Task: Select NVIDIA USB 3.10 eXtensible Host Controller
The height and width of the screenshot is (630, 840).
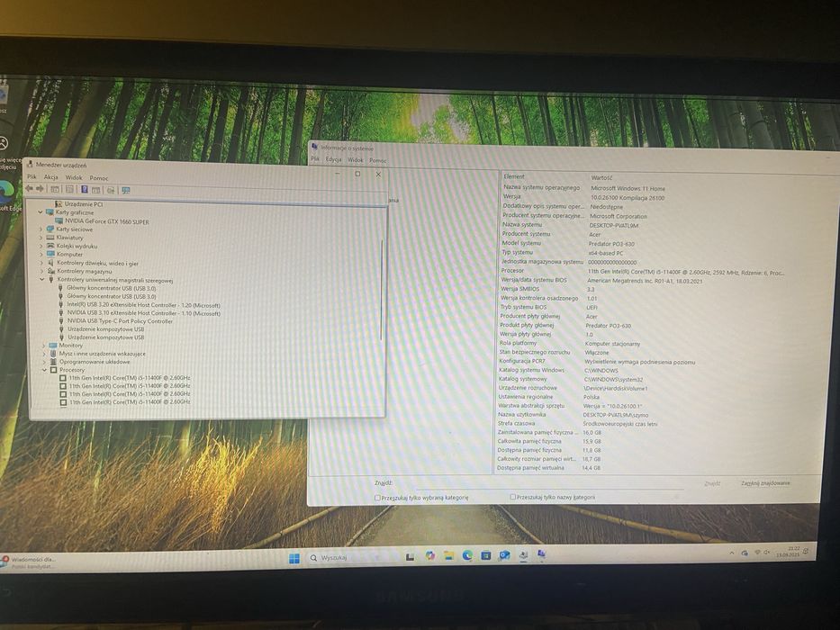Action: pyautogui.click(x=139, y=313)
